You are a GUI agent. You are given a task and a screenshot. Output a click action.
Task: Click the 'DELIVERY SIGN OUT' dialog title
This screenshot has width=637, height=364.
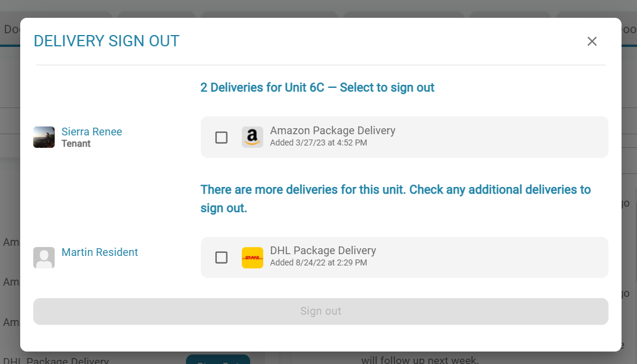[x=106, y=41]
